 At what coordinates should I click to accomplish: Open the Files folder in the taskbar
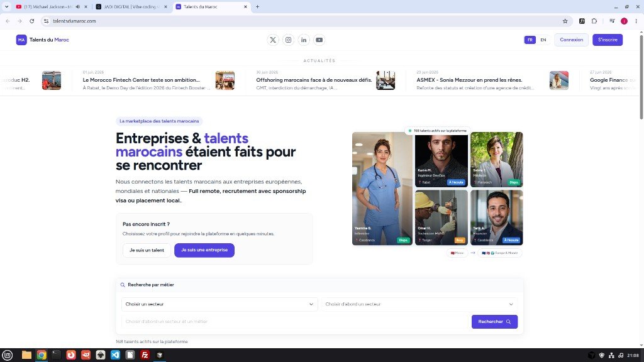[x=26, y=355]
